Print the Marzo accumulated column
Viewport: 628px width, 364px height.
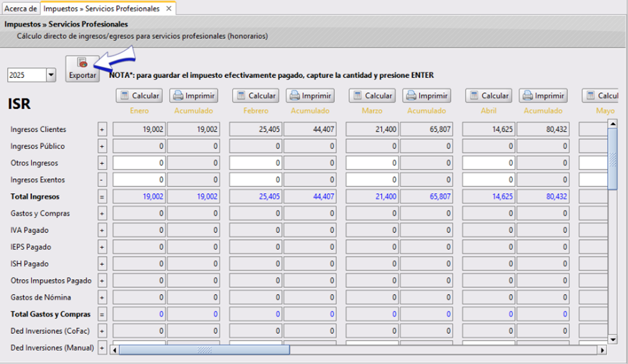[427, 96]
